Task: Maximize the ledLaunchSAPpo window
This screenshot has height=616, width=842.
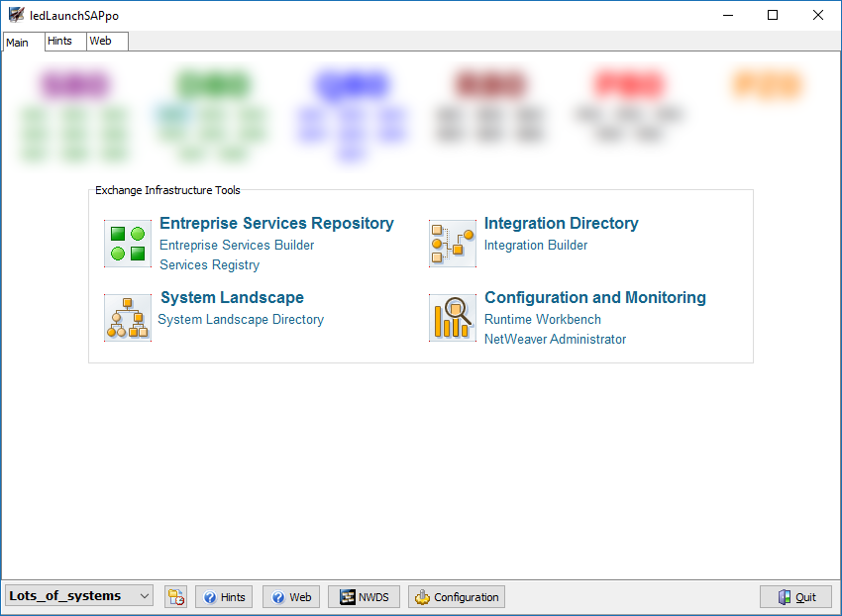Action: click(x=773, y=15)
